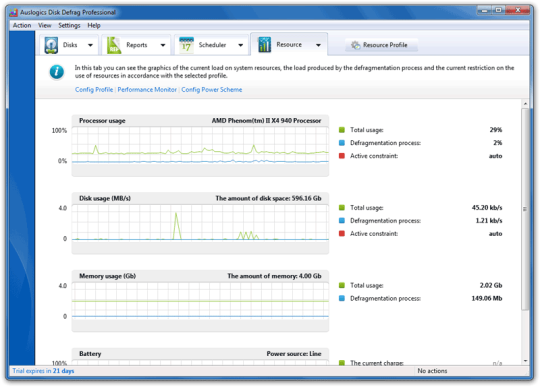Click the disk 'auto' active constraint value
The image size is (540, 387).
click(496, 233)
